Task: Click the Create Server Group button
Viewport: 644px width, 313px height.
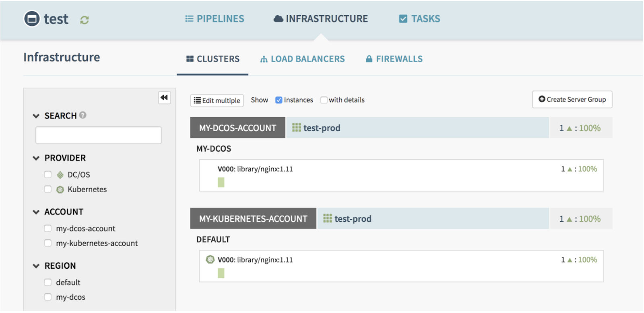Action: click(x=572, y=99)
